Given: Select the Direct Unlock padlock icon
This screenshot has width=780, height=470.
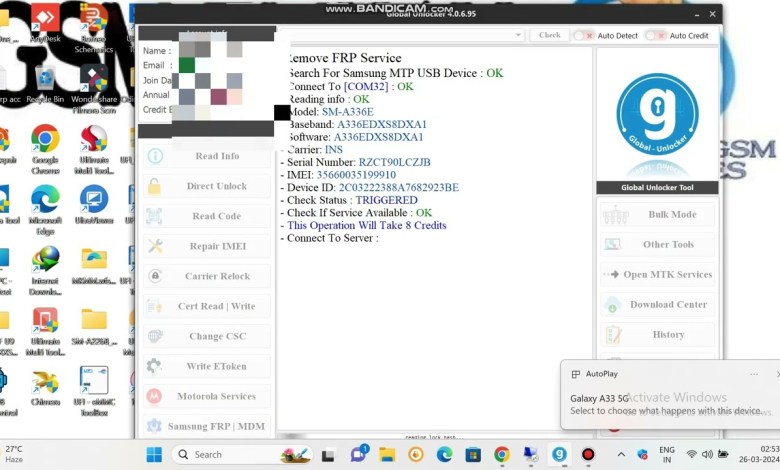Looking at the screenshot, I should pyautogui.click(x=154, y=186).
